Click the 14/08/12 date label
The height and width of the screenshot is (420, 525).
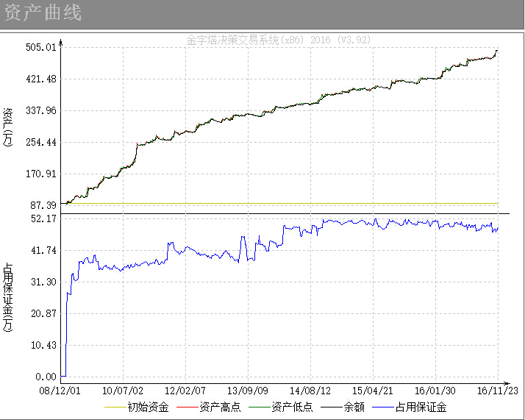coord(310,391)
